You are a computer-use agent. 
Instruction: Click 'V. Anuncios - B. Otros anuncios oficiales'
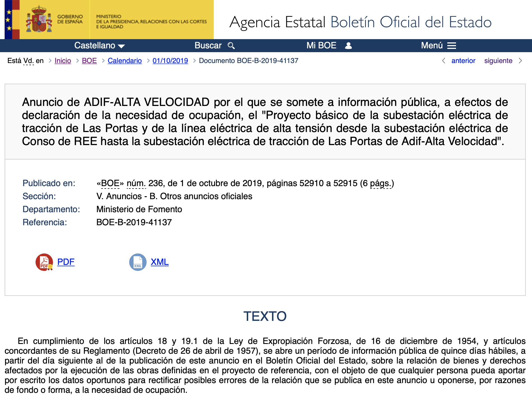[174, 196]
